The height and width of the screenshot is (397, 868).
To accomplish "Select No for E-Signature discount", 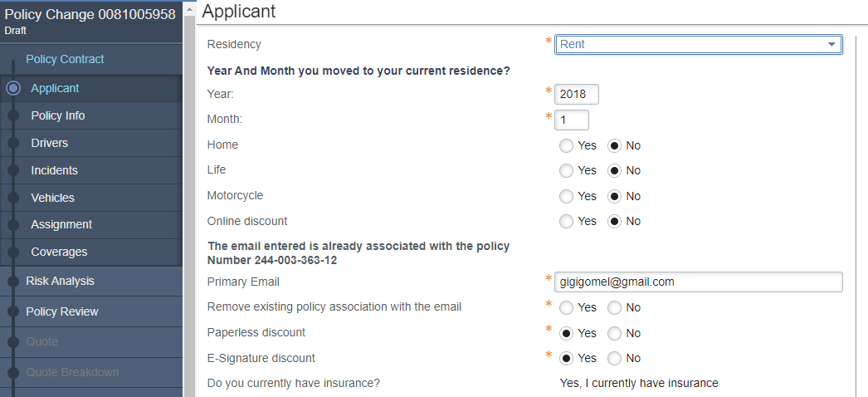I will (614, 359).
